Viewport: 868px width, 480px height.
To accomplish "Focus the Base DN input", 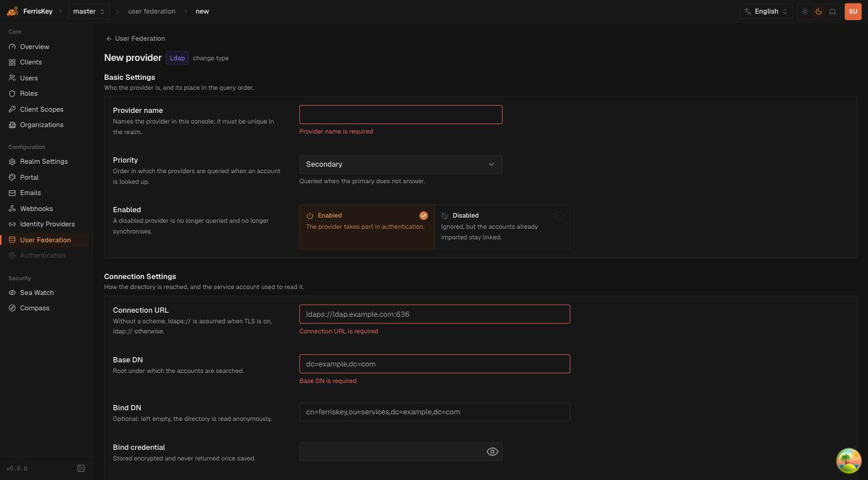I will point(435,364).
